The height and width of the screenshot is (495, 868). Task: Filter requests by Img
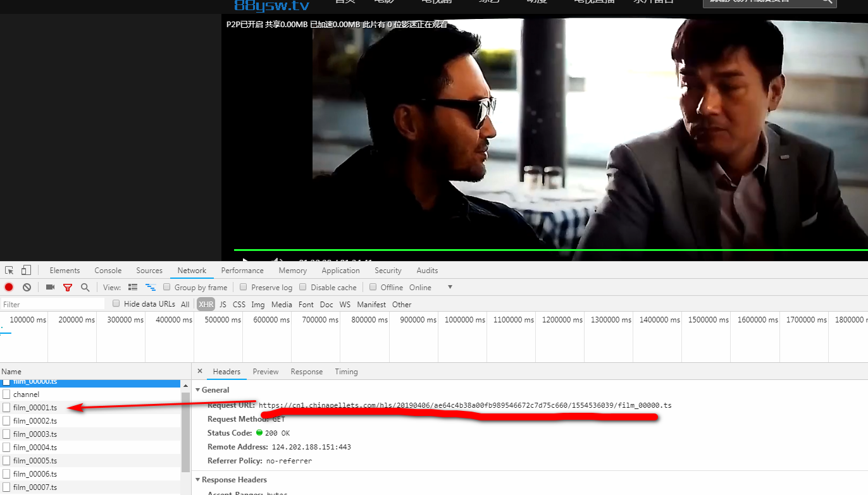click(x=258, y=304)
